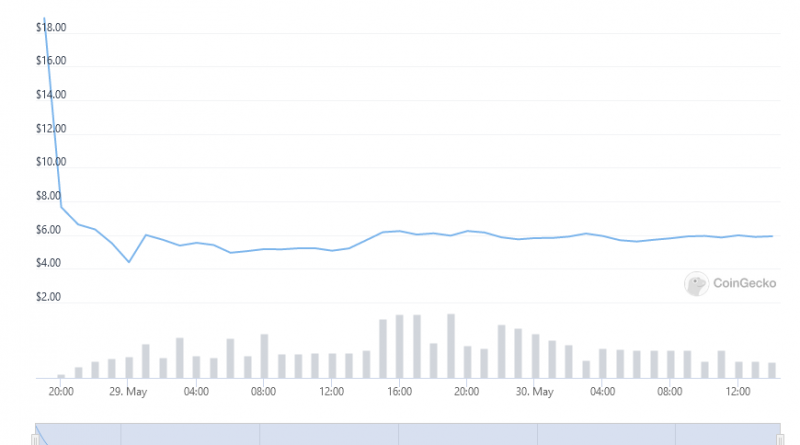
Task: Click the $18.00 price axis label
Action: (x=51, y=28)
